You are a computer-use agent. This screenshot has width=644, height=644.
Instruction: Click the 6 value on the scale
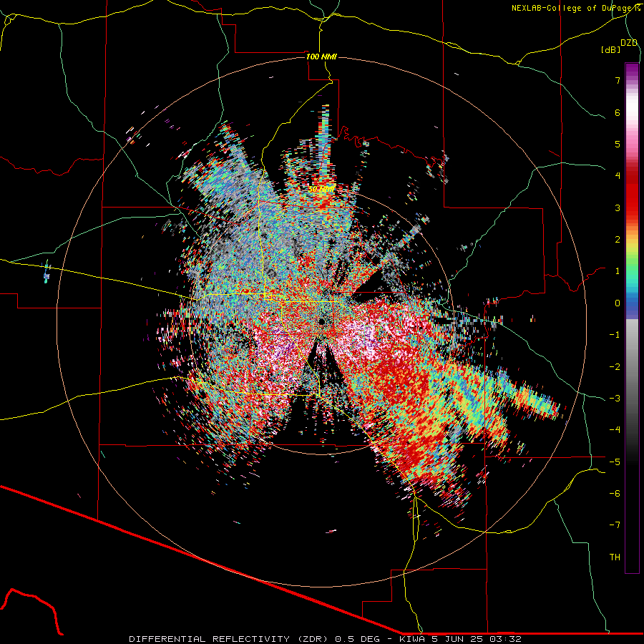618,112
